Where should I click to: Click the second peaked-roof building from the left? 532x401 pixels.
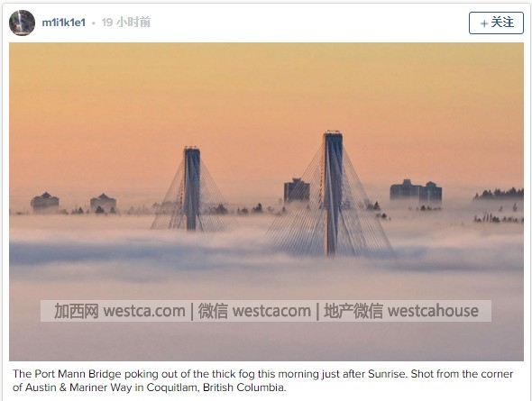click(x=103, y=203)
